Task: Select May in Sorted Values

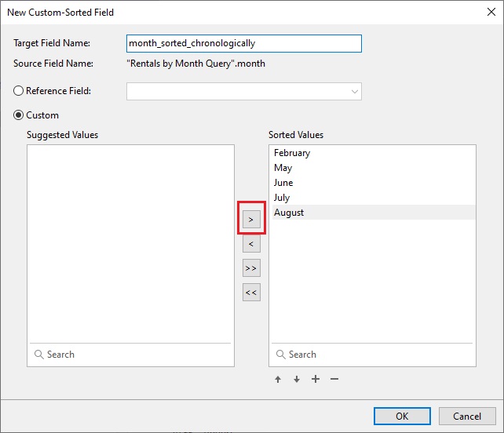Action: click(x=374, y=168)
